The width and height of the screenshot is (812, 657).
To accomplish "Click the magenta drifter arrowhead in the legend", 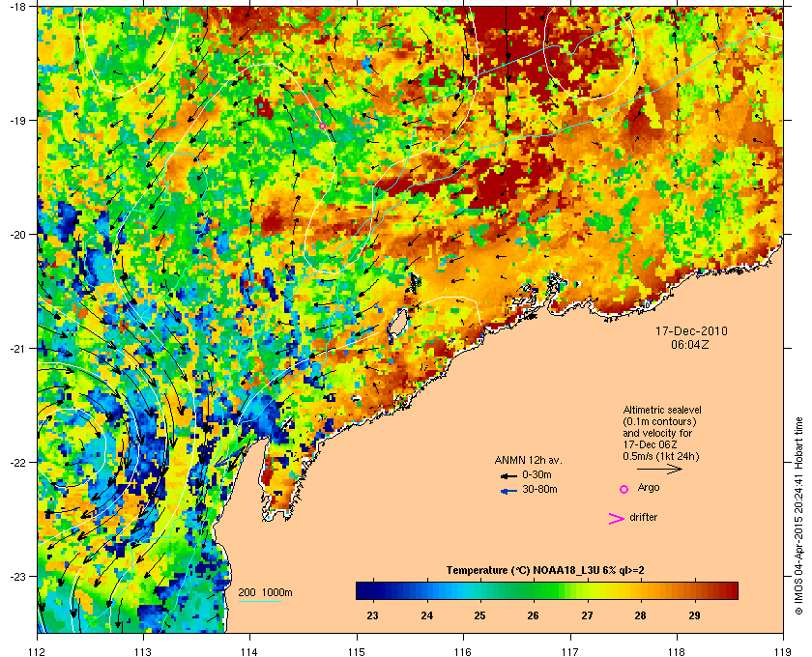I will point(617,519).
